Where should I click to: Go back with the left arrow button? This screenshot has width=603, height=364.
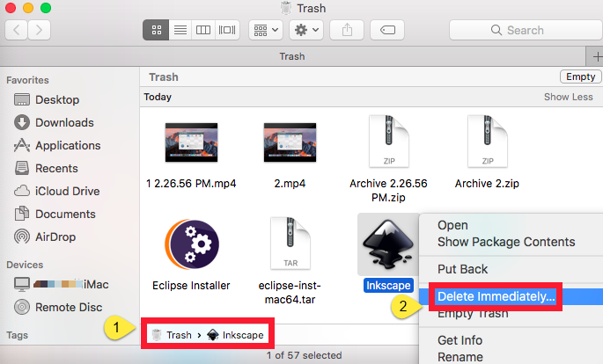click(16, 30)
